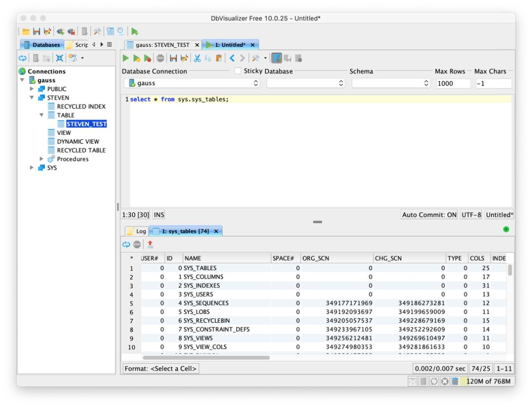Click the connect database plug icon
The width and height of the screenshot is (532, 407).
click(x=61, y=31)
